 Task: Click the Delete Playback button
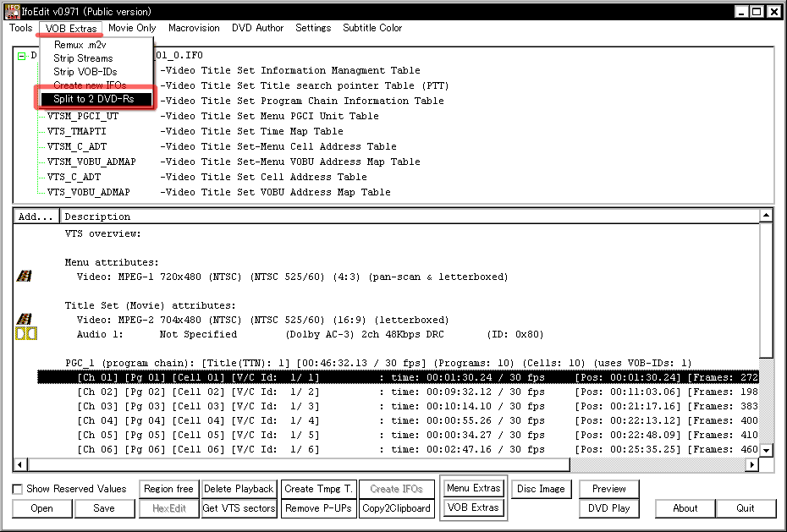coord(239,488)
